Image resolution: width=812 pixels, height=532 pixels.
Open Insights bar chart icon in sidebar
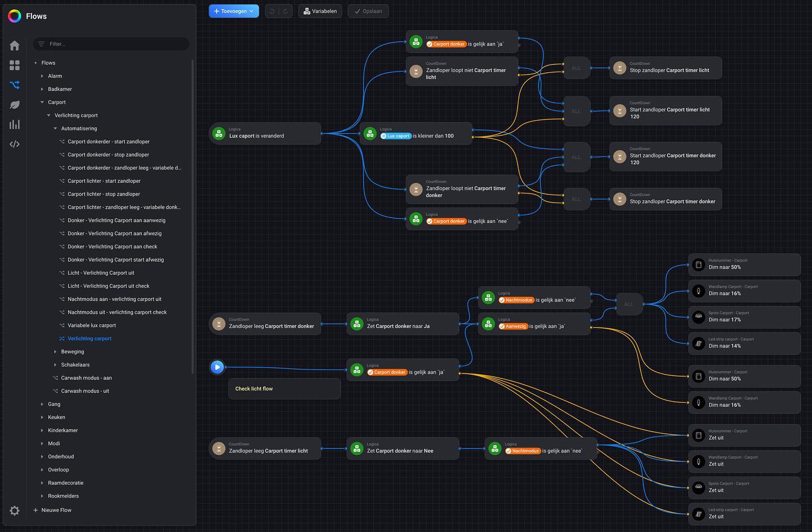(15, 125)
